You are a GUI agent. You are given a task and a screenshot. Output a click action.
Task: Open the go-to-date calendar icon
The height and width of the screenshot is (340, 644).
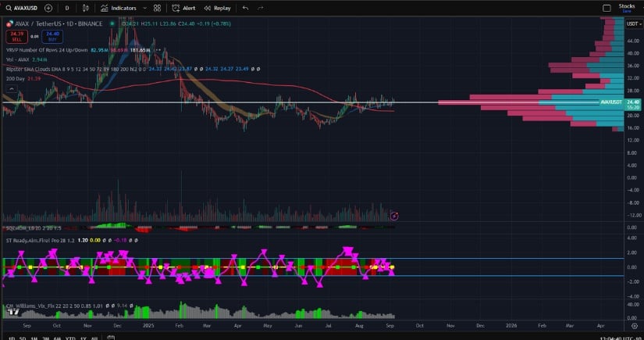point(111,338)
